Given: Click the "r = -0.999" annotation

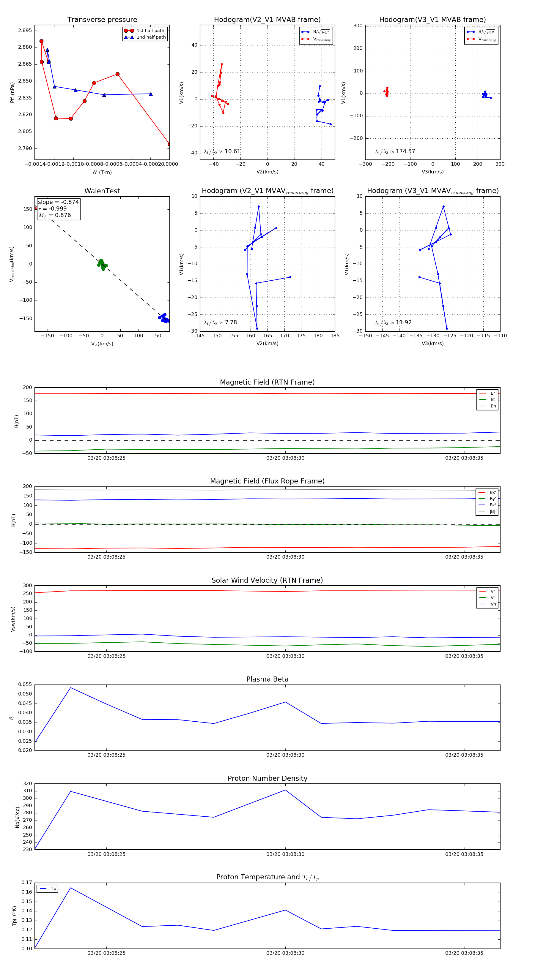Looking at the screenshot, I should pos(53,208).
